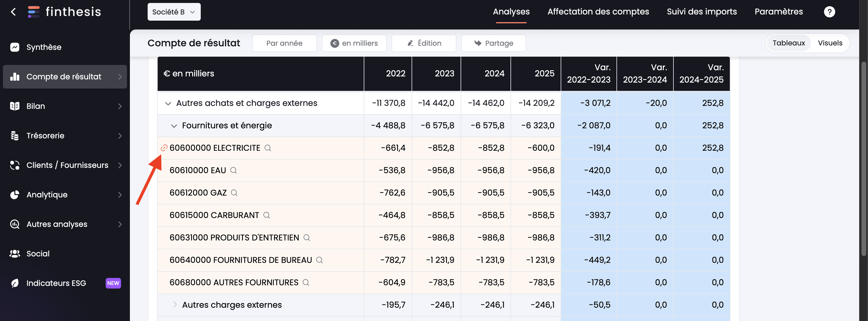This screenshot has height=321, width=868.
Task: Click the Partage button
Action: click(493, 43)
